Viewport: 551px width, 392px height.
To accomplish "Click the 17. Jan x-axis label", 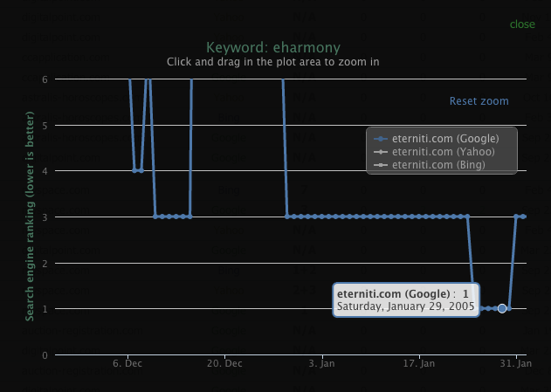I will (419, 363).
